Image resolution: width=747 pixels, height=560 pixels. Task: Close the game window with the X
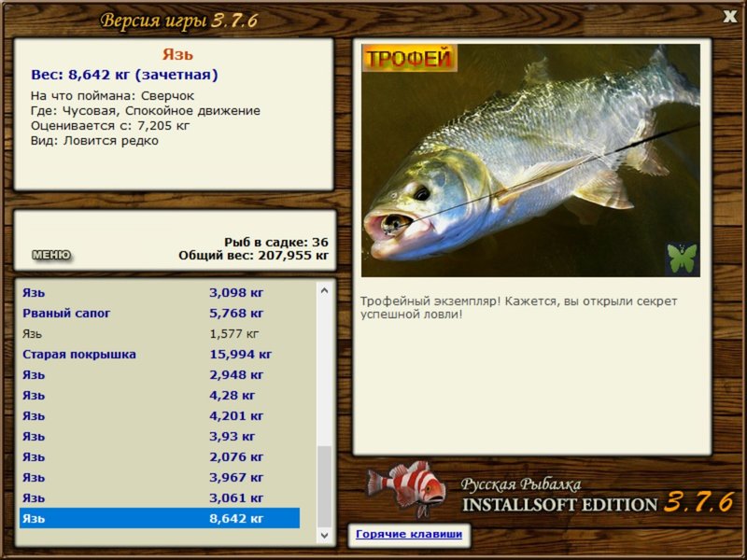[729, 17]
